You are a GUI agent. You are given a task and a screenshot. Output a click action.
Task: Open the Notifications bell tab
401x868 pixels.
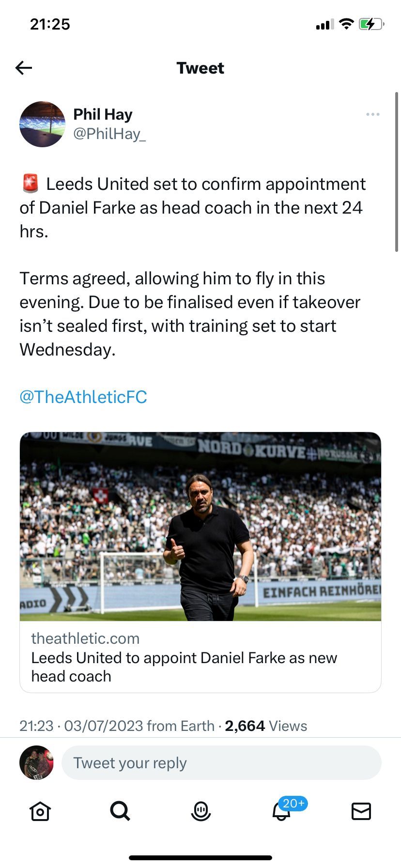[281, 812]
